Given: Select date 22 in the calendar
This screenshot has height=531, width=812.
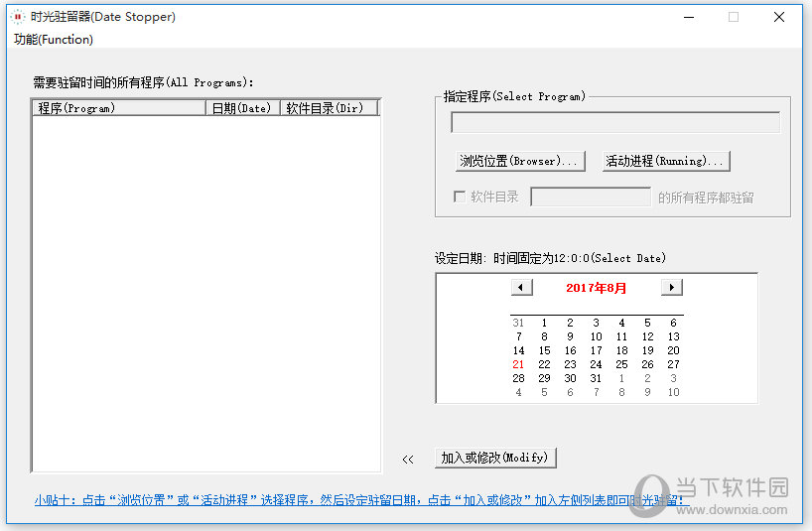Looking at the screenshot, I should [544, 364].
